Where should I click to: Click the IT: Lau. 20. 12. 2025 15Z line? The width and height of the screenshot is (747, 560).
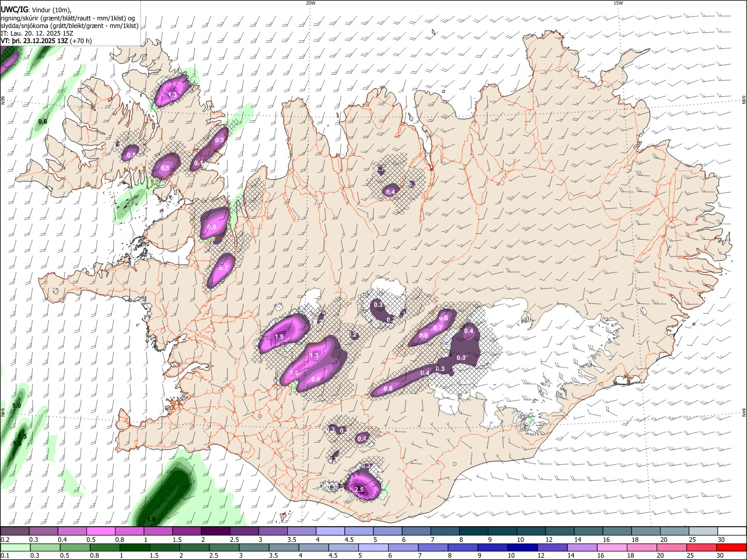tap(37, 33)
